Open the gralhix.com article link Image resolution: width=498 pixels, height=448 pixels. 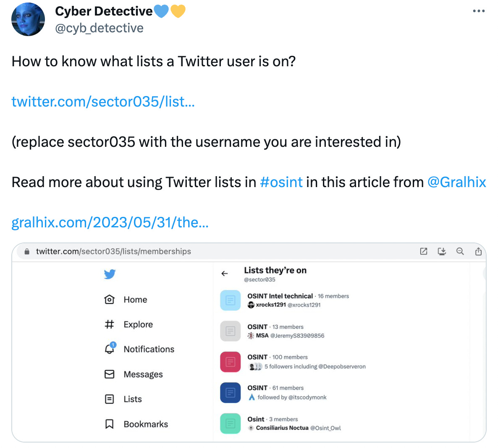[x=110, y=222]
